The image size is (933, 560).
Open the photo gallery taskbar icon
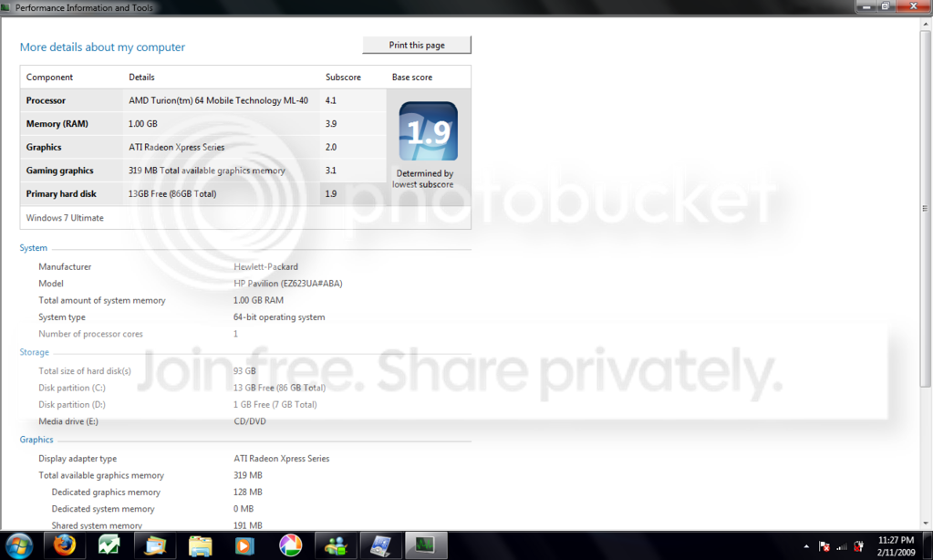[155, 545]
